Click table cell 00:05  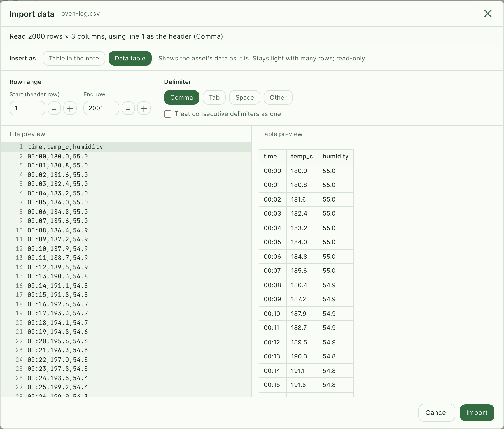[273, 242]
